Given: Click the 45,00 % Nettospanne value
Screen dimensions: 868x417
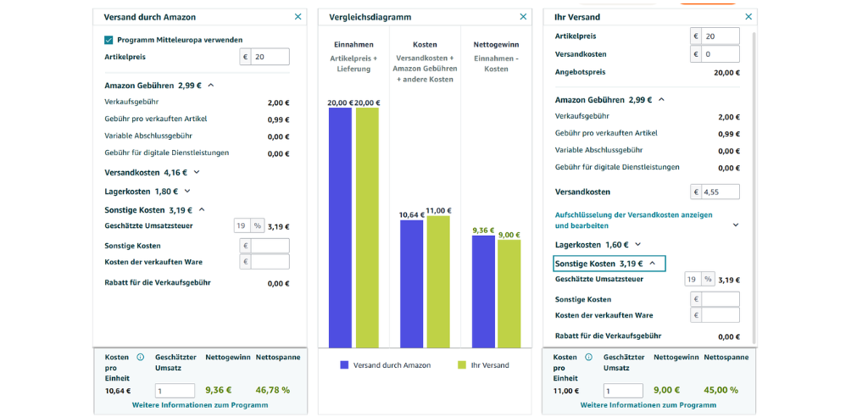Looking at the screenshot, I should [x=721, y=391].
